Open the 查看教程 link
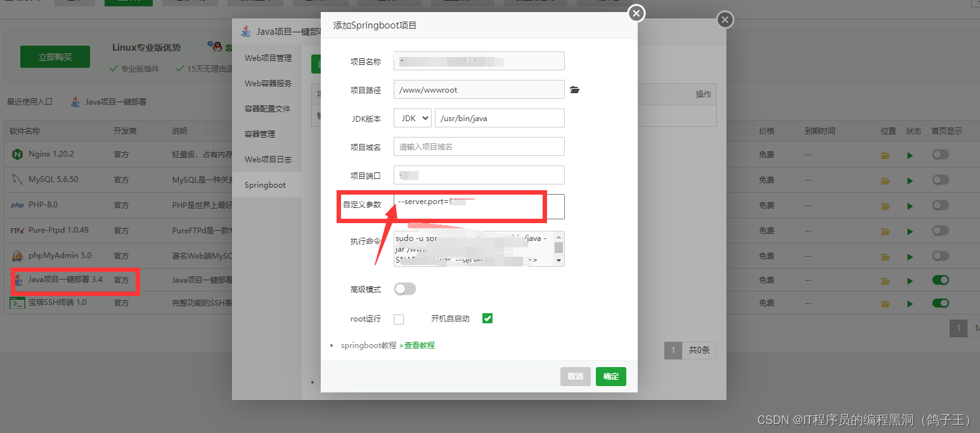 420,346
